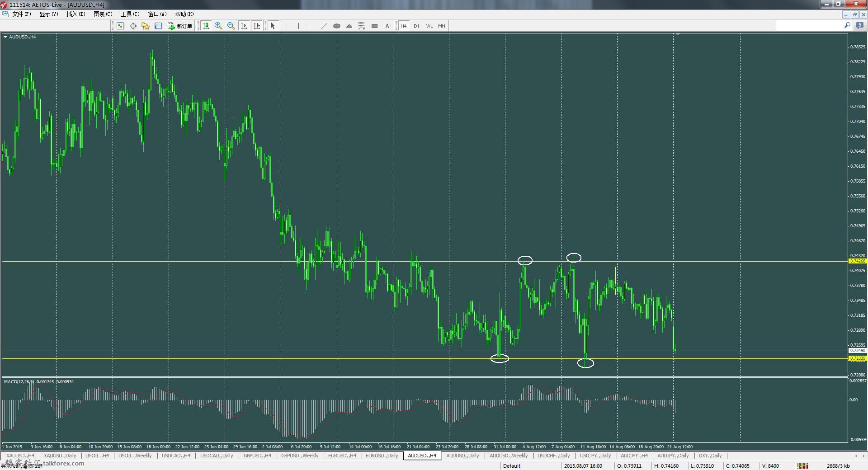Viewport: 868px width, 470px height.
Task: Select the crosshair tool
Action: [286, 26]
